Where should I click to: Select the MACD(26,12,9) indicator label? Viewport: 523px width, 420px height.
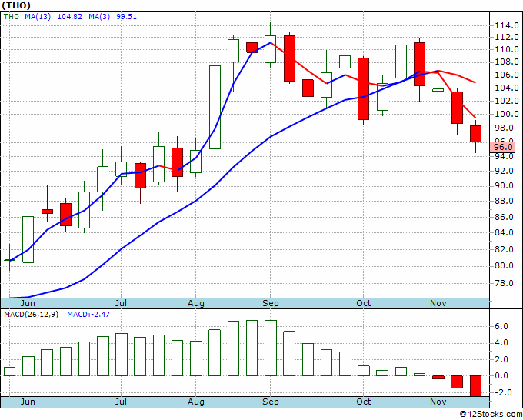[31, 315]
